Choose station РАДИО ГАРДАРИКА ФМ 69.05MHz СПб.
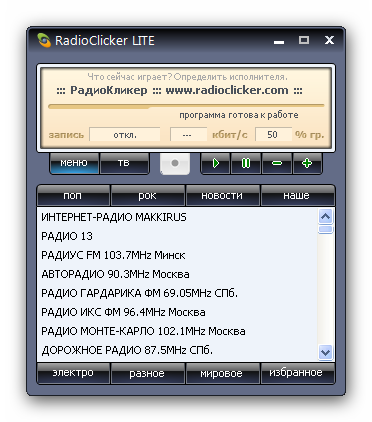Screen dimensions: 372x422 click(x=177, y=293)
